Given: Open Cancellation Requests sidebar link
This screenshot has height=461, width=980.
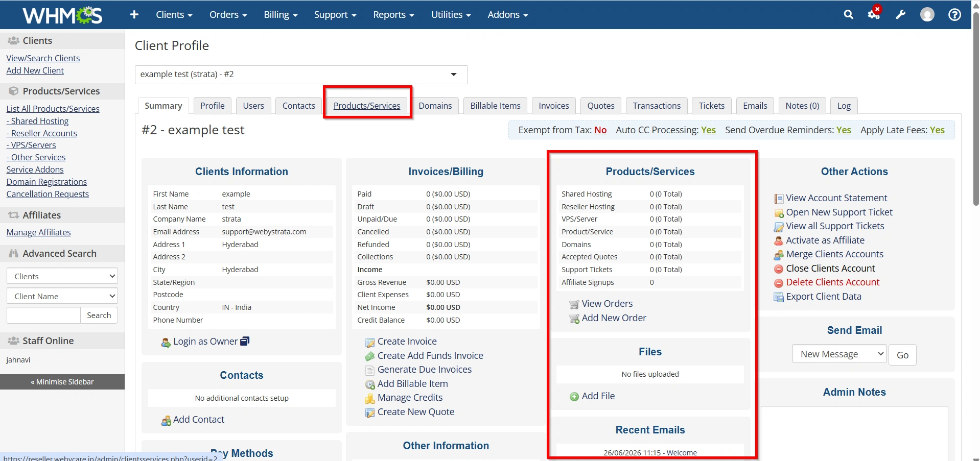Looking at the screenshot, I should (x=48, y=194).
